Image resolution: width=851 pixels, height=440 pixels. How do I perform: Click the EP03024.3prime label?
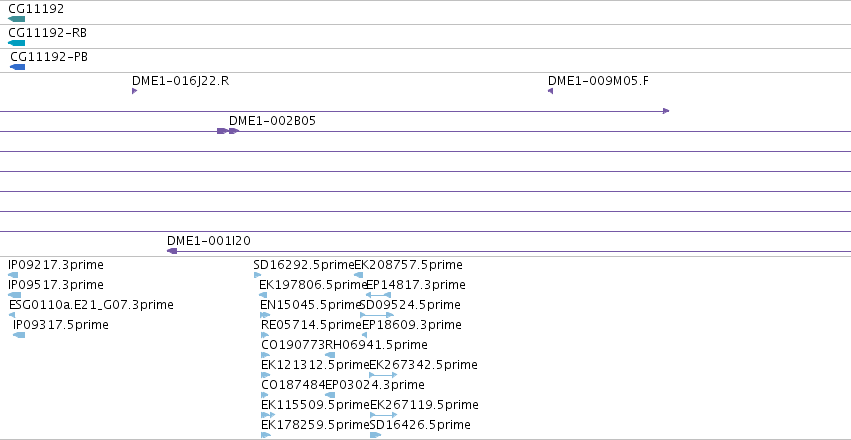pyautogui.click(x=374, y=385)
